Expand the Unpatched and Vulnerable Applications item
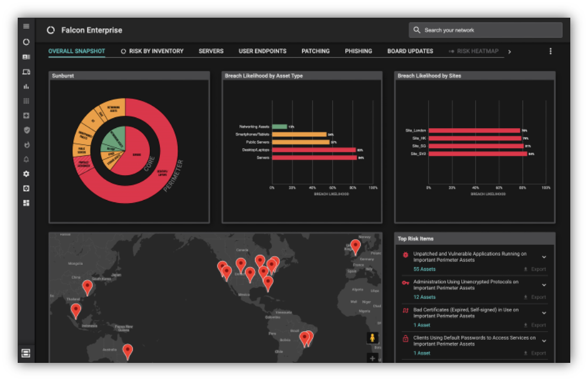This screenshot has height=380, width=588. click(544, 257)
